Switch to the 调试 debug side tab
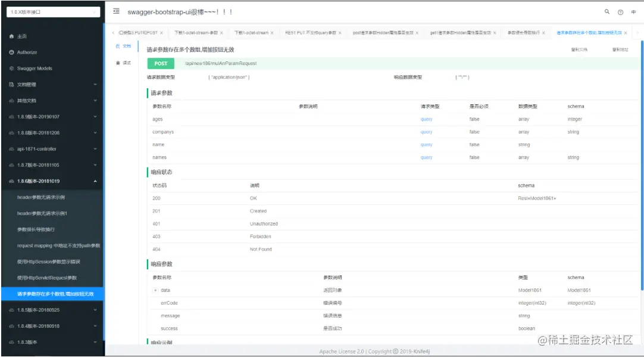This screenshot has width=644, height=357. 123,63
